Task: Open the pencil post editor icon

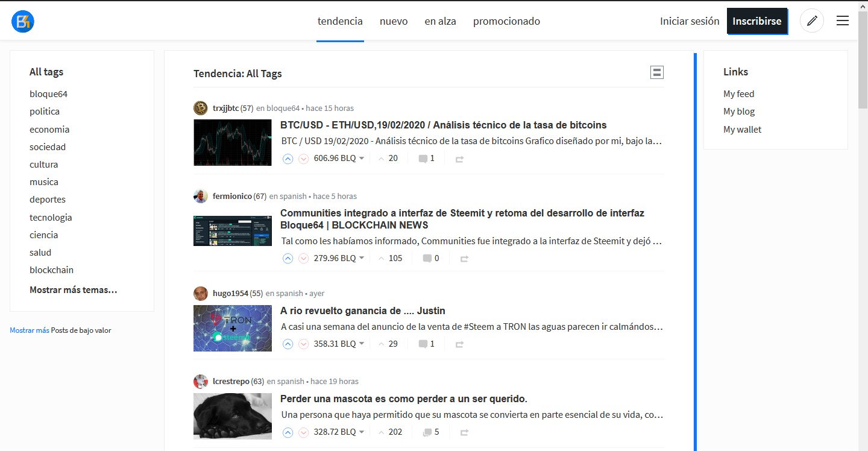Action: [x=811, y=21]
